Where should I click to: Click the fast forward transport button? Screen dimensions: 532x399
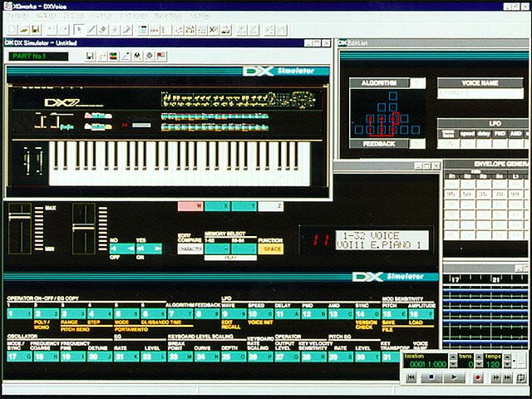(495, 377)
